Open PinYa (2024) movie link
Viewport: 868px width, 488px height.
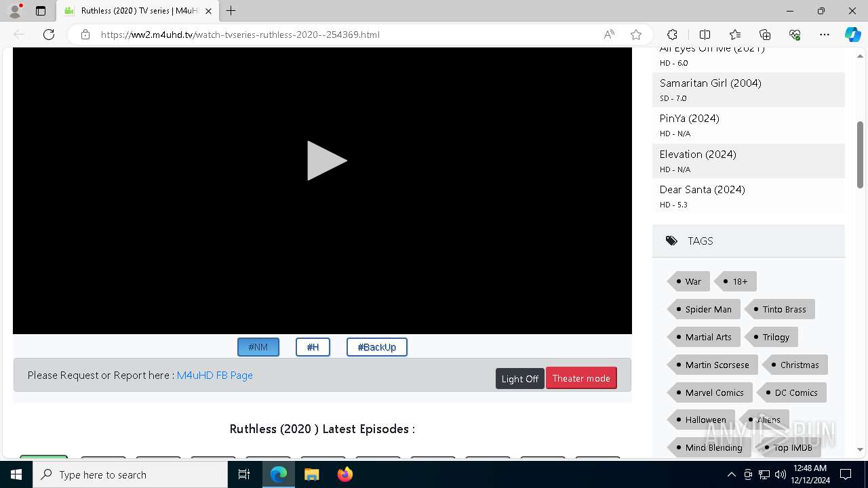[690, 118]
